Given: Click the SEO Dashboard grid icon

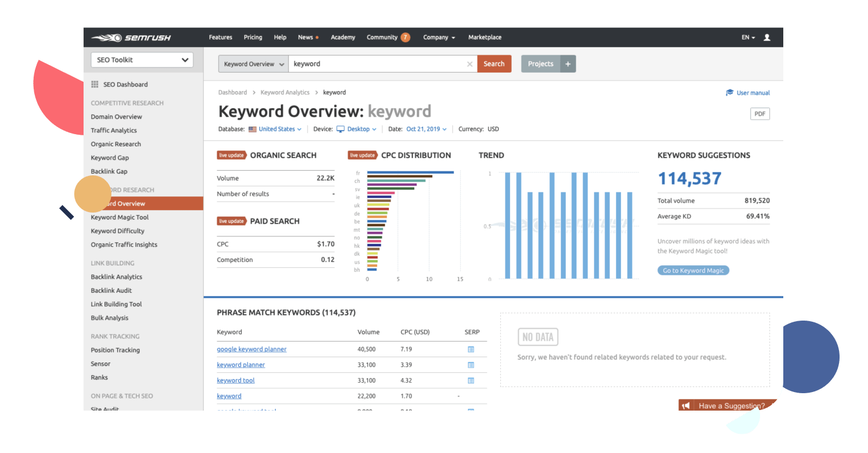Looking at the screenshot, I should click(x=95, y=84).
